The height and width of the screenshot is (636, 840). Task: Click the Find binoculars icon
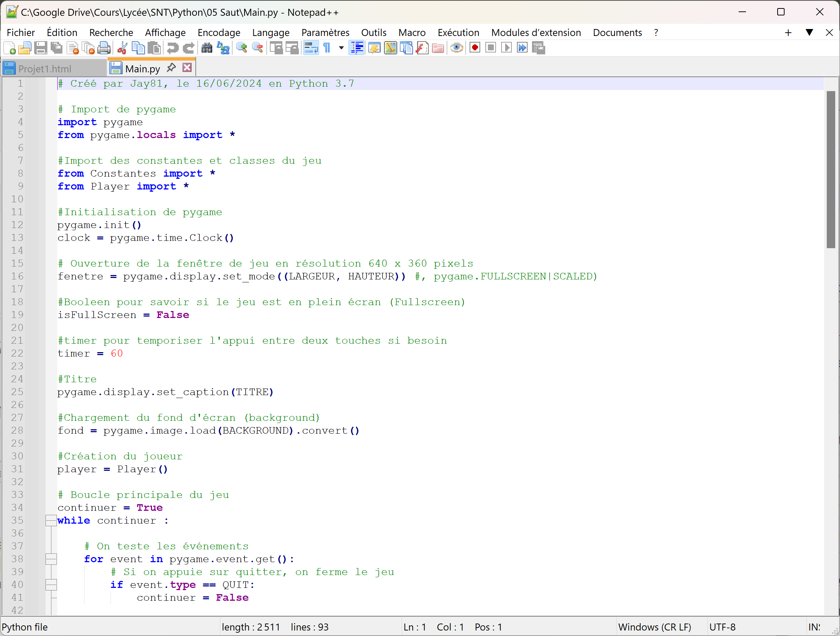[207, 48]
